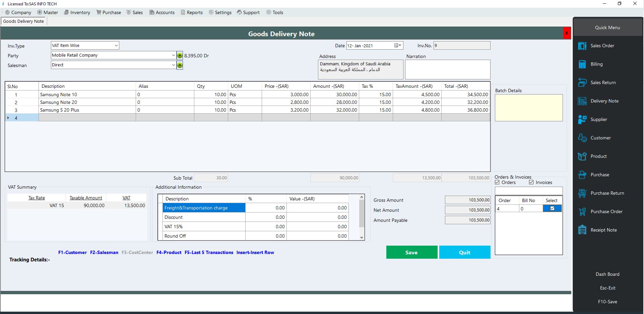Select Discount row in Additional Information
Screen dimensions: 644x314
click(x=204, y=217)
